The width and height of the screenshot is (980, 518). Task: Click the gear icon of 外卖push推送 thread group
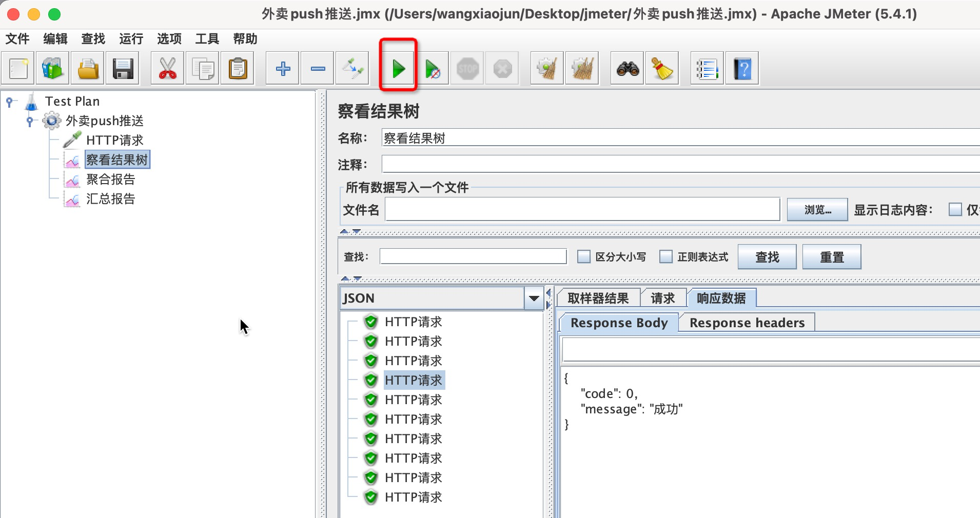click(x=52, y=121)
